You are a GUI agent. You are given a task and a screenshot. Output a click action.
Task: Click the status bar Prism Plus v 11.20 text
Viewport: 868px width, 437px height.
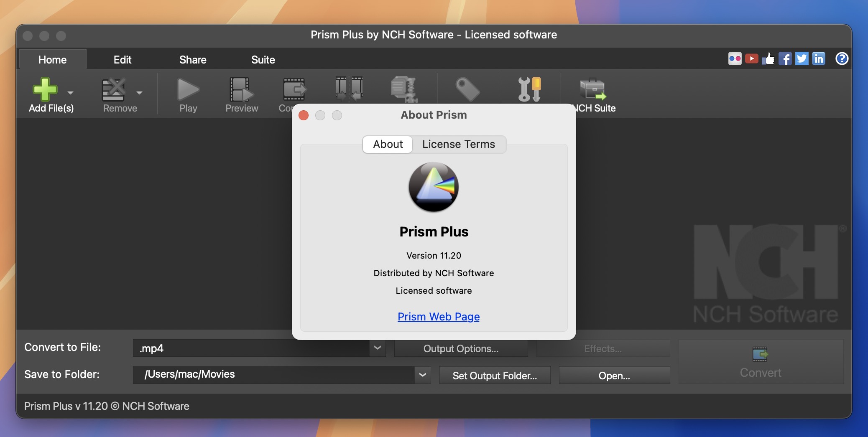pyautogui.click(x=107, y=406)
